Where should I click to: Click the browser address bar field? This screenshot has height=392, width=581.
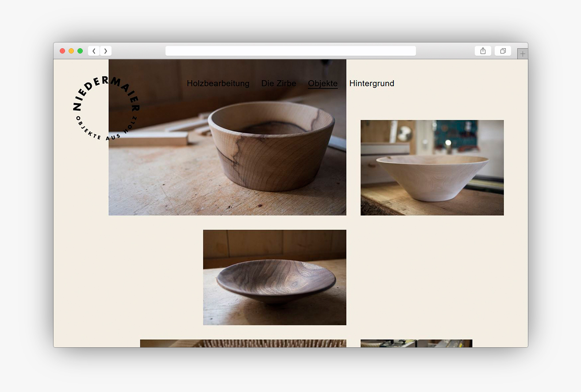290,51
